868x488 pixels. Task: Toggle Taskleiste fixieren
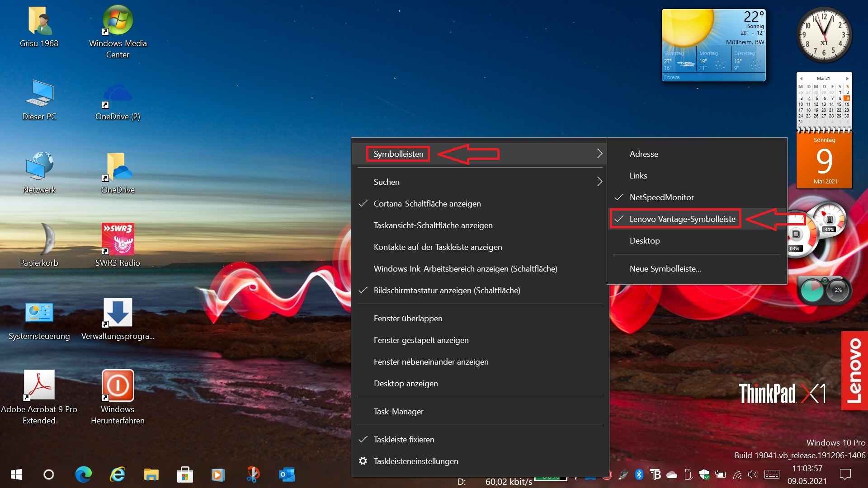[x=480, y=440]
